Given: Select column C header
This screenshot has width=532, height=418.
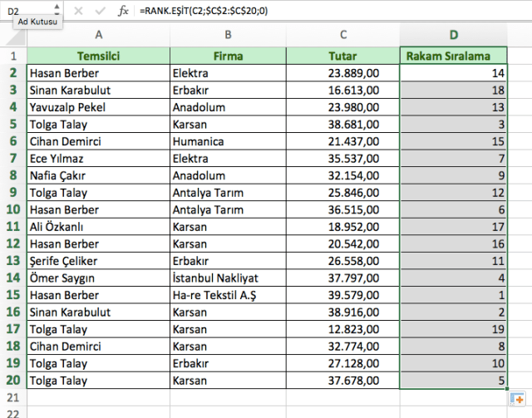Looking at the screenshot, I should pyautogui.click(x=343, y=35).
